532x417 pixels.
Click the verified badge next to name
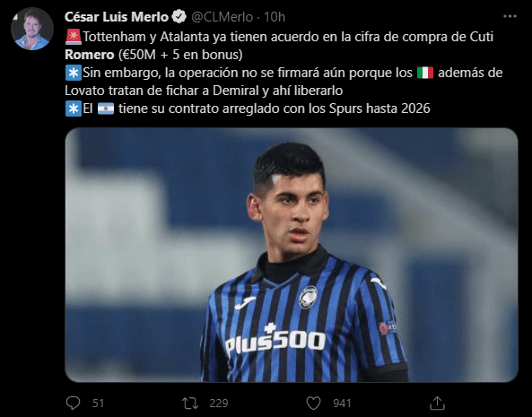[179, 17]
